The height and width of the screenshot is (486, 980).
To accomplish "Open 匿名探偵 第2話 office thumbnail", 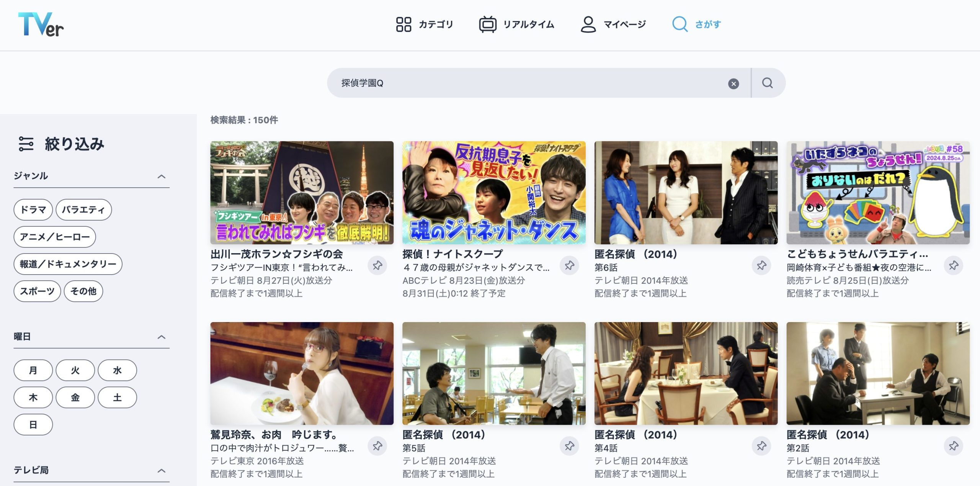I will point(878,373).
